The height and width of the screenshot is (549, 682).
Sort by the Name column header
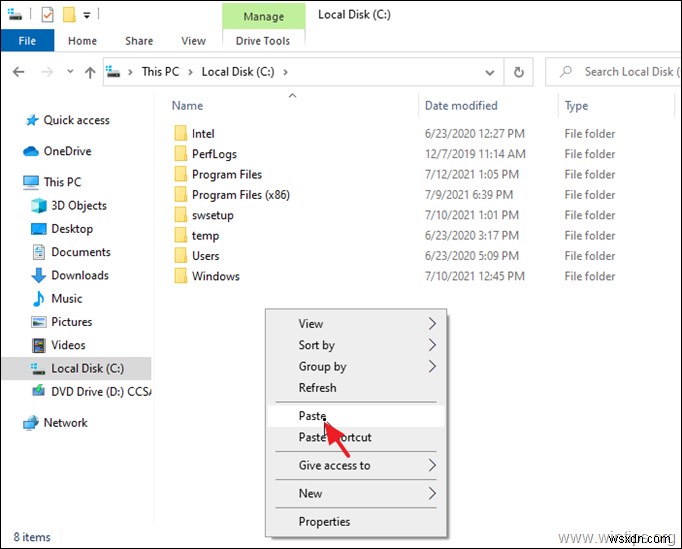(187, 106)
